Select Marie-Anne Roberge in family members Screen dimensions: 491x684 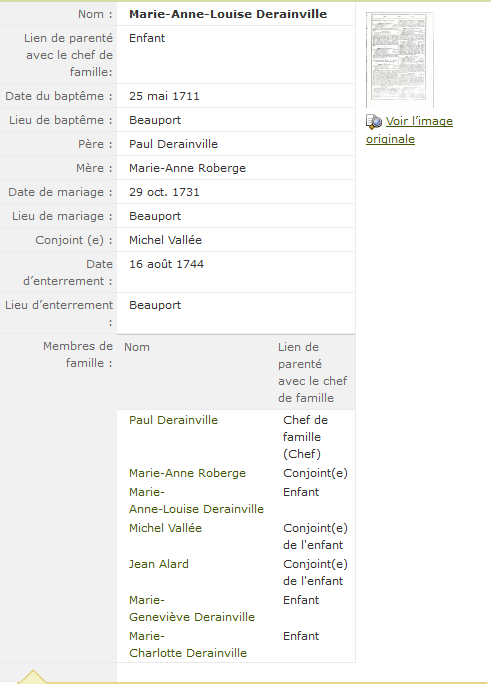coord(187,473)
